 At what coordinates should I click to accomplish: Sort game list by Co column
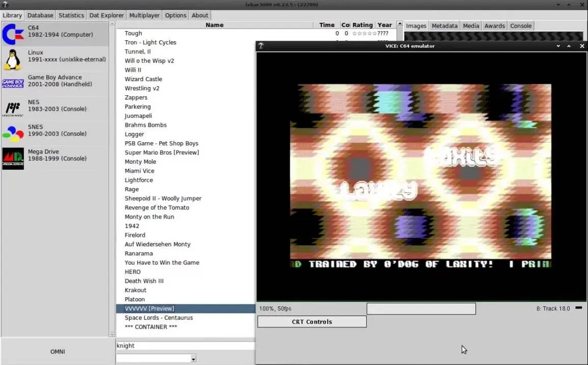(345, 25)
